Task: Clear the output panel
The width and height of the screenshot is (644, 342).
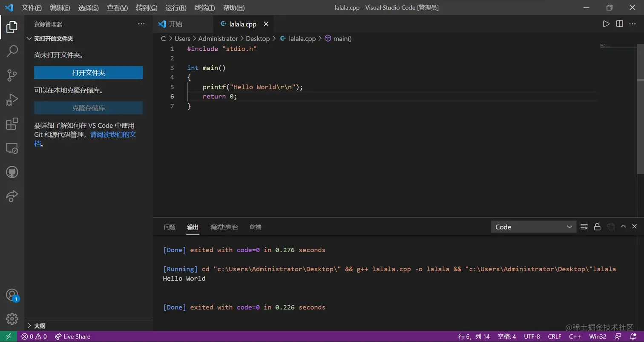Action: 584,227
